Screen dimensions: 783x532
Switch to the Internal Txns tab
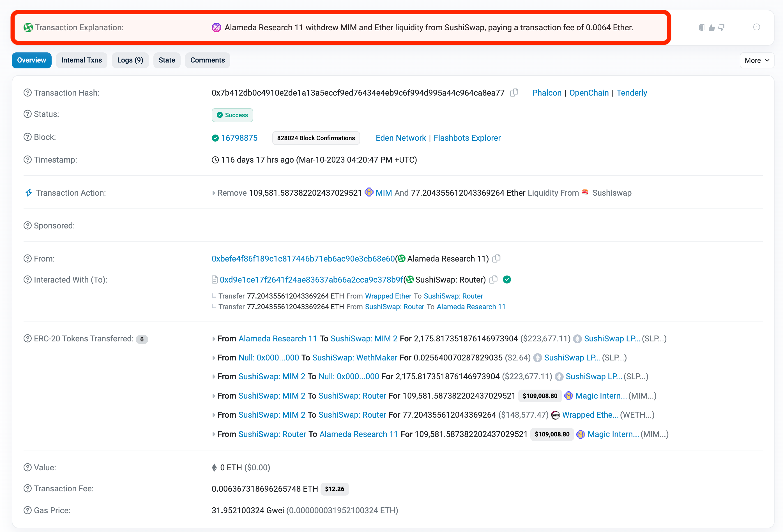[x=82, y=60]
